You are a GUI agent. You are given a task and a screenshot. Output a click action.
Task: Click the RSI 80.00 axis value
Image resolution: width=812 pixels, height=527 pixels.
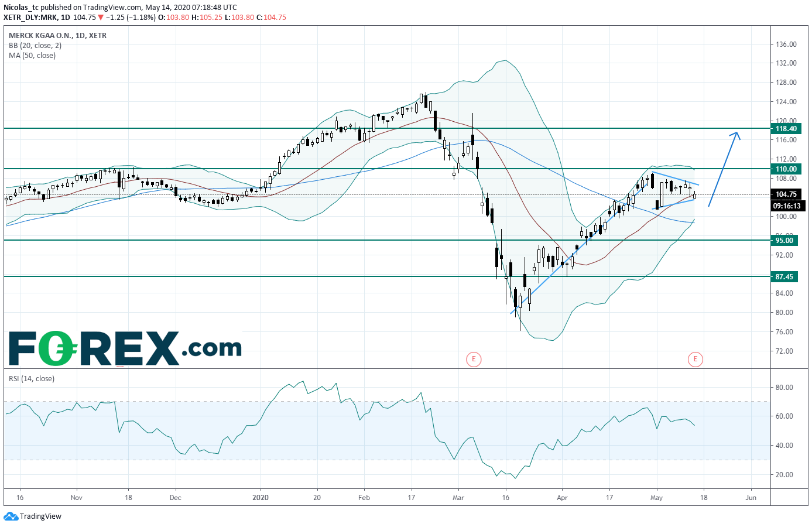784,387
